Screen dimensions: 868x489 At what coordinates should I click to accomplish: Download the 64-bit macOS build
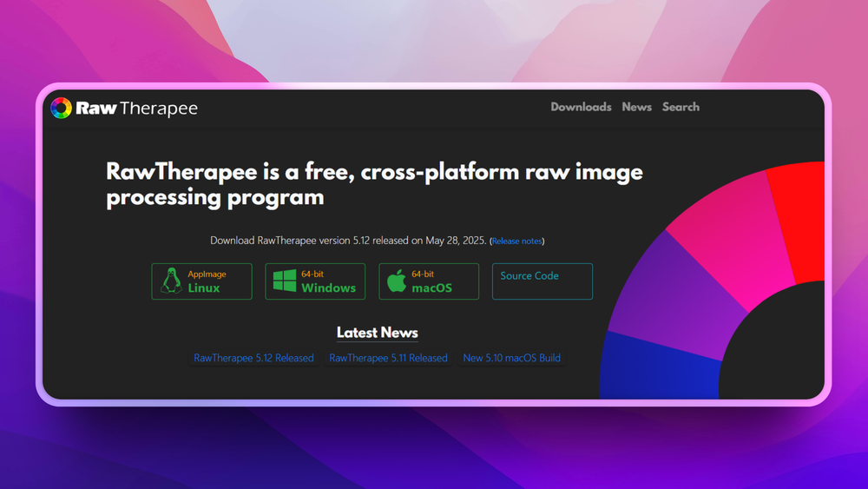point(429,281)
